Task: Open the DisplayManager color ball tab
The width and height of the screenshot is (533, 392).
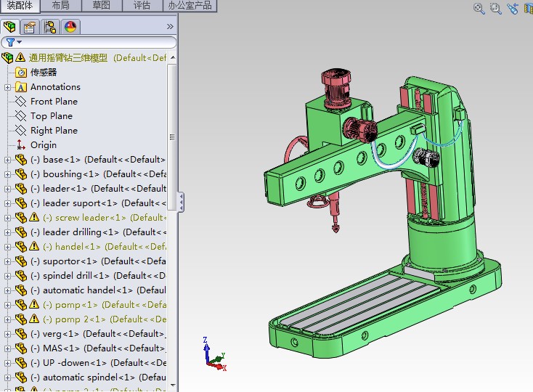Action: 70,27
